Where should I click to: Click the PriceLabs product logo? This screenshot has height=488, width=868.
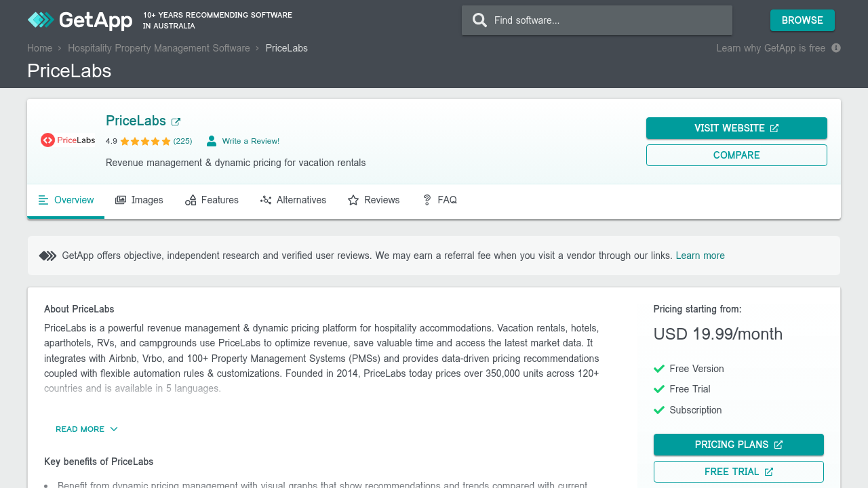(x=68, y=140)
